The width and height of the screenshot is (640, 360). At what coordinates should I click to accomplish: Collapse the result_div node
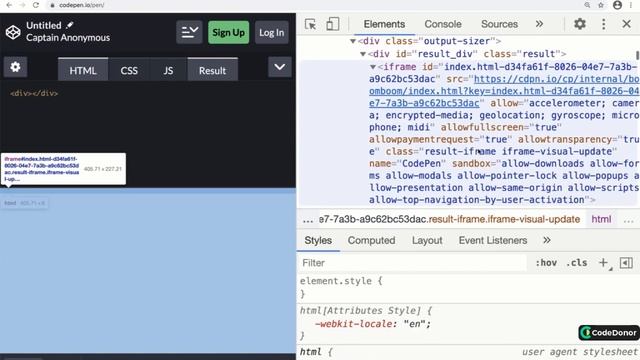[x=362, y=54]
